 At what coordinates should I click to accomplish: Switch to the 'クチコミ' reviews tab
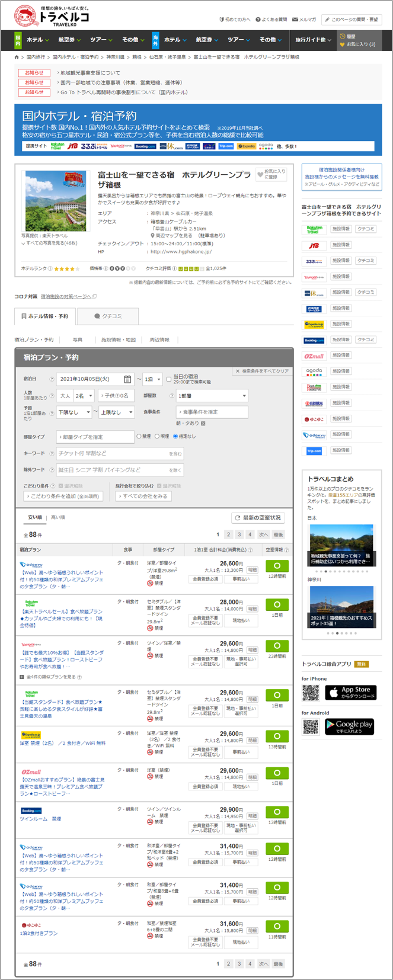108,316
